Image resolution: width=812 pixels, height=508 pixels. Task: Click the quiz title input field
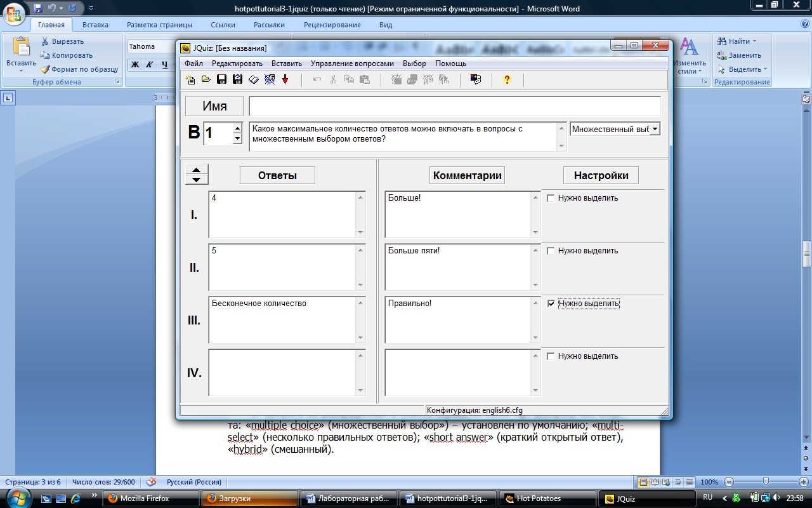click(x=455, y=106)
